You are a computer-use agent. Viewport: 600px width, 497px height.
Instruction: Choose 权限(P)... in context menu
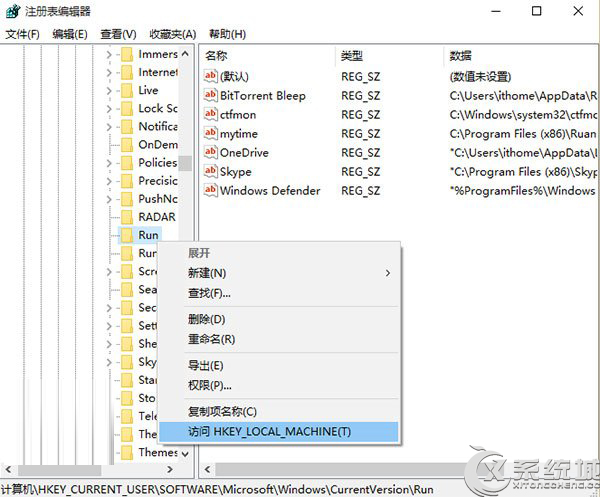[279, 385]
